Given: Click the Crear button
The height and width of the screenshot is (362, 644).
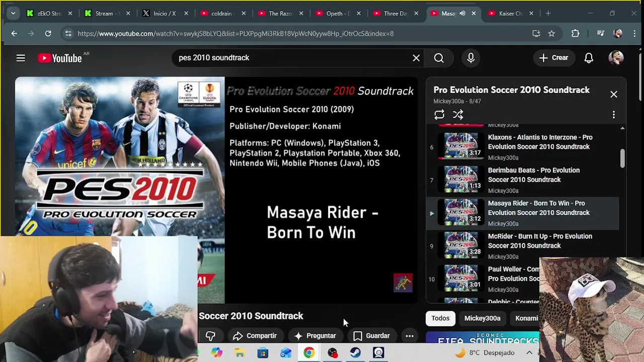Looking at the screenshot, I should tap(553, 58).
